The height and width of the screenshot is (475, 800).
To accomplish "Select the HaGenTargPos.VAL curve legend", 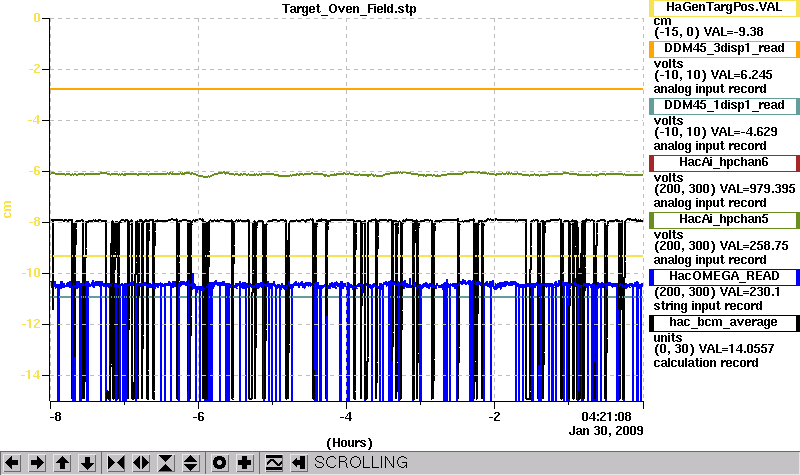I will (724, 8).
